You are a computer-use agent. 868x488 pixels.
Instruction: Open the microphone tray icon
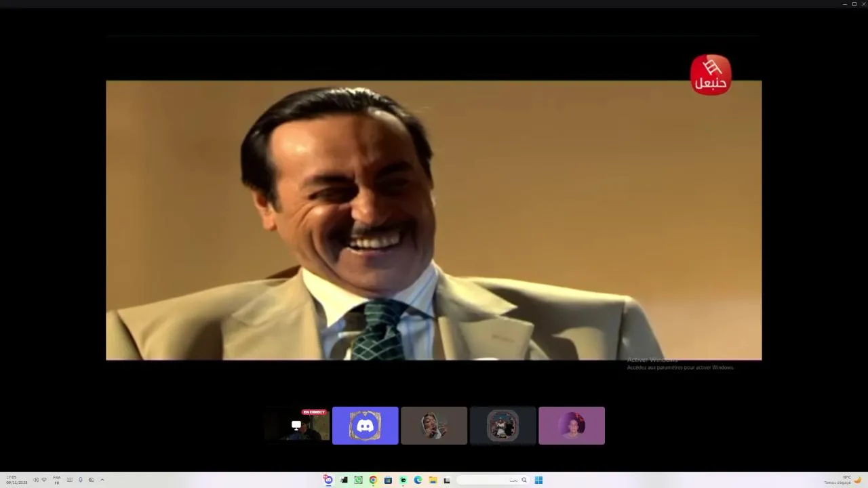click(x=80, y=480)
